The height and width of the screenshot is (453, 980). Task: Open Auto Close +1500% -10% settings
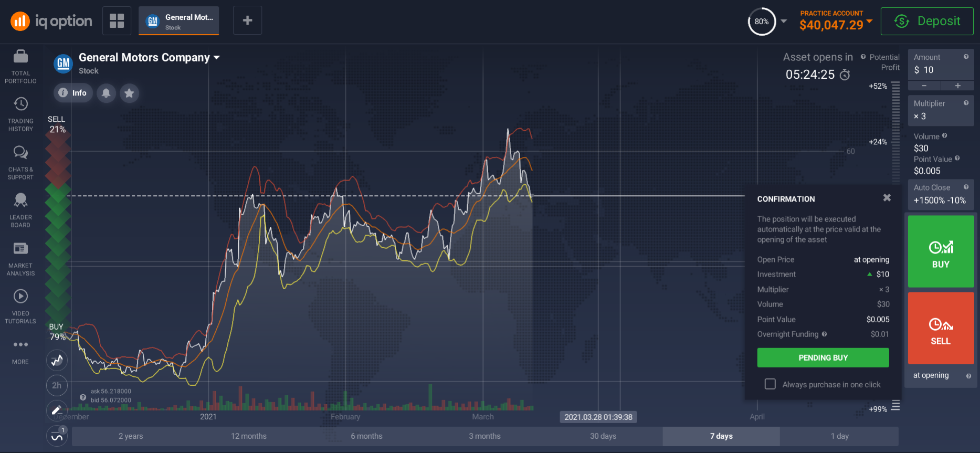tap(941, 194)
